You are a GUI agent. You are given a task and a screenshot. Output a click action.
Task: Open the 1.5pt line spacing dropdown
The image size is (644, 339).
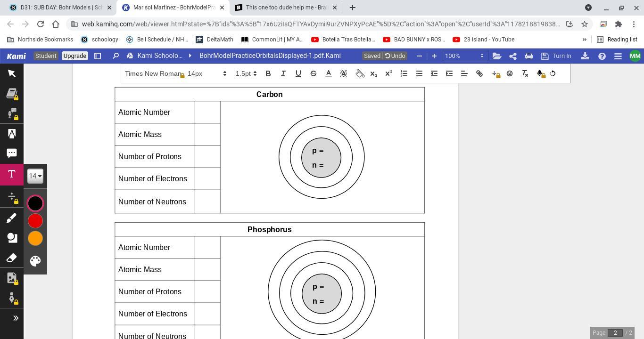pyautogui.click(x=246, y=73)
